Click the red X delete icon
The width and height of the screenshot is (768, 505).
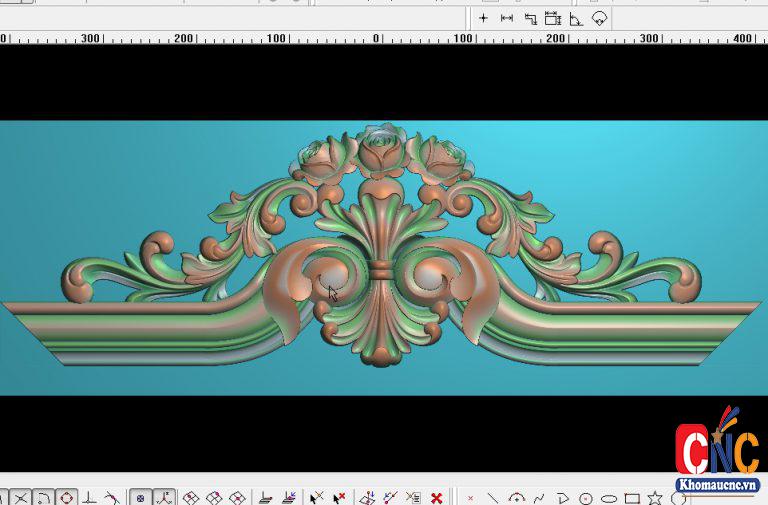pyautogui.click(x=436, y=497)
